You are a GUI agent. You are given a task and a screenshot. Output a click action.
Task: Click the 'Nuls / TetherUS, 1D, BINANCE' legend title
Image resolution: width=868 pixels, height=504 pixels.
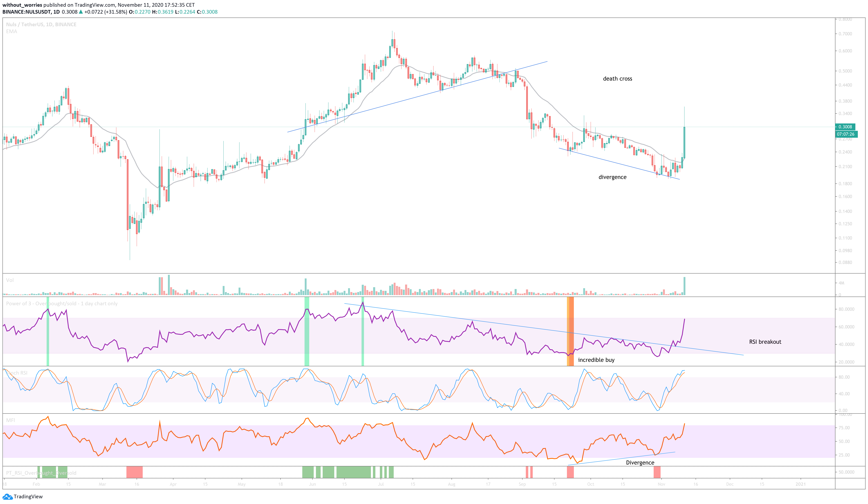point(41,24)
